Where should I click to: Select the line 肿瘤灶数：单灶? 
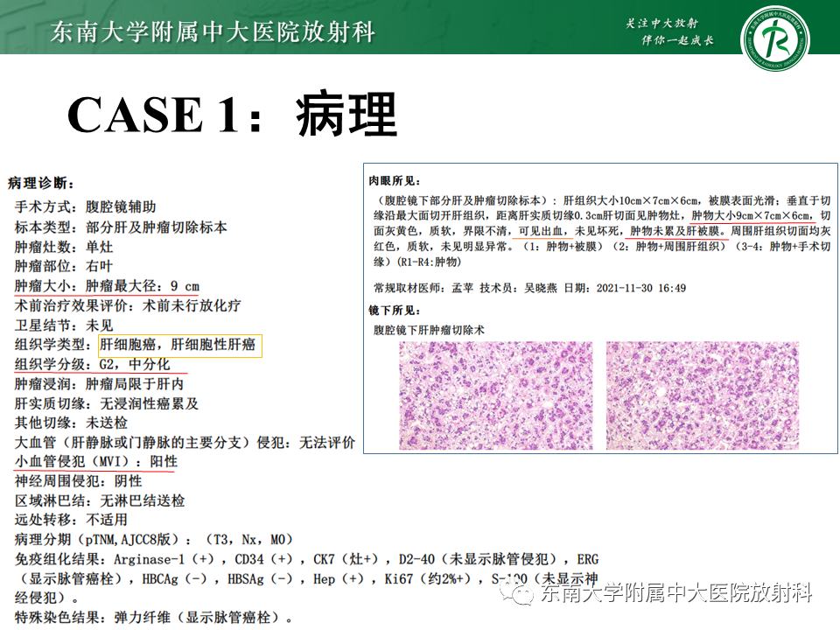coord(64,247)
